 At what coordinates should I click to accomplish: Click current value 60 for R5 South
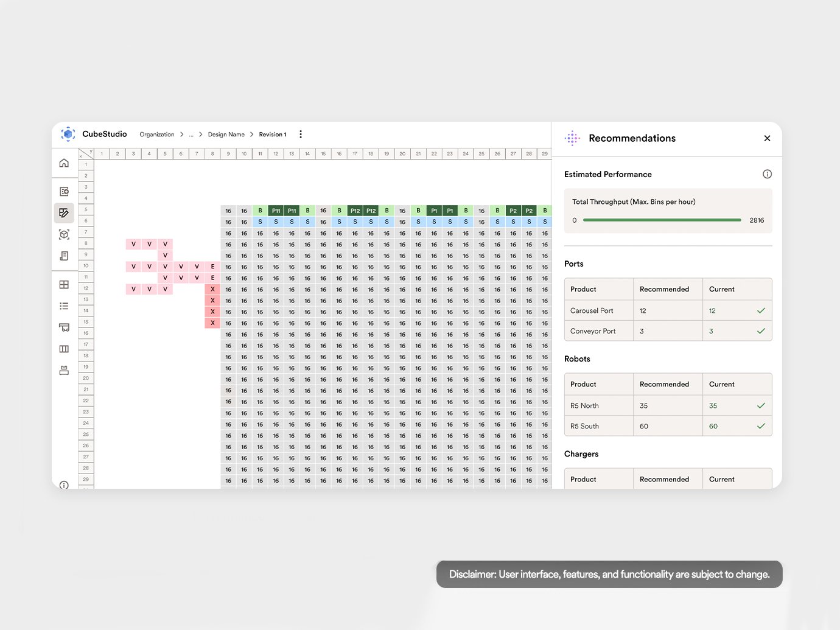(x=713, y=426)
